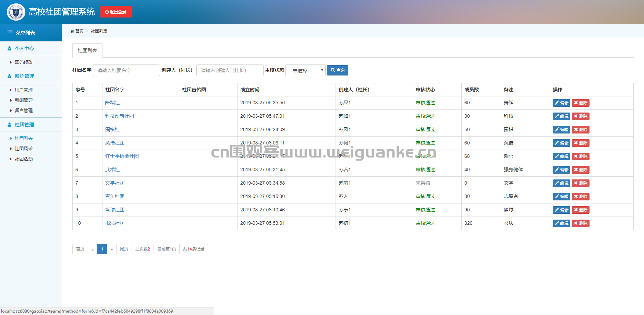Delete the 文学社团 row
The image size is (644, 315).
click(581, 183)
